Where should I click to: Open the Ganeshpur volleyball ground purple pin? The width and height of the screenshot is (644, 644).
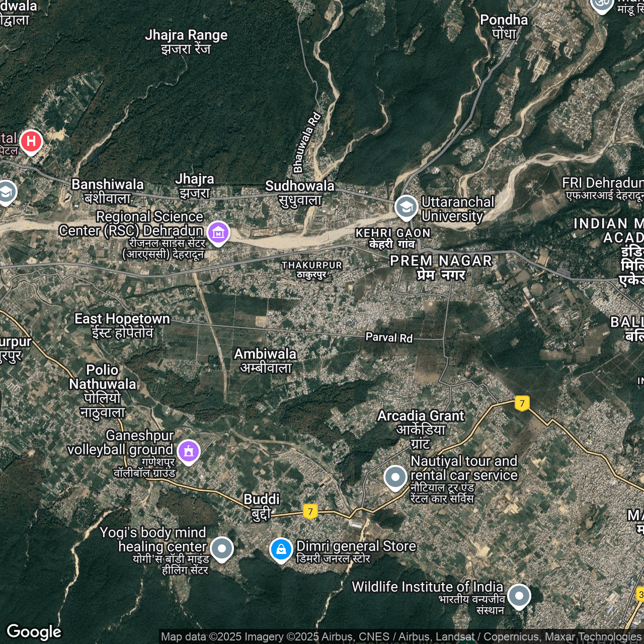189,451
